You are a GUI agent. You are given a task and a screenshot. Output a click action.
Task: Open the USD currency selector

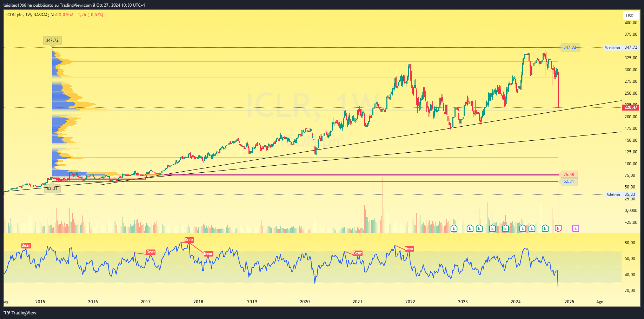[x=630, y=15]
